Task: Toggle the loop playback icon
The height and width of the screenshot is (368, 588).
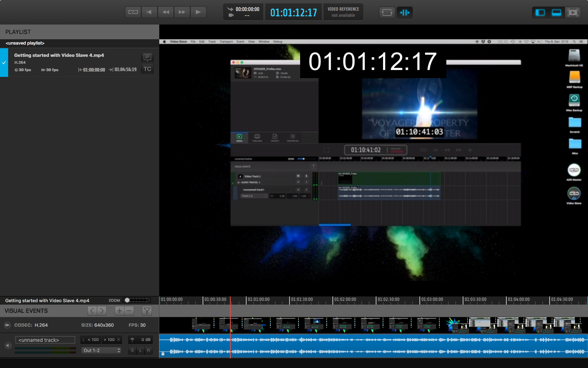Action: 387,12
